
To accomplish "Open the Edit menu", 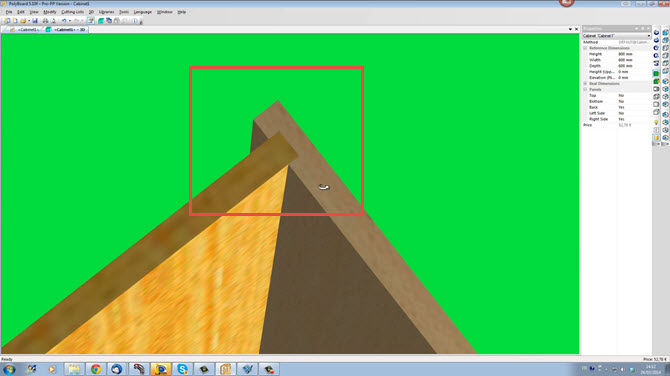I will [x=21, y=12].
